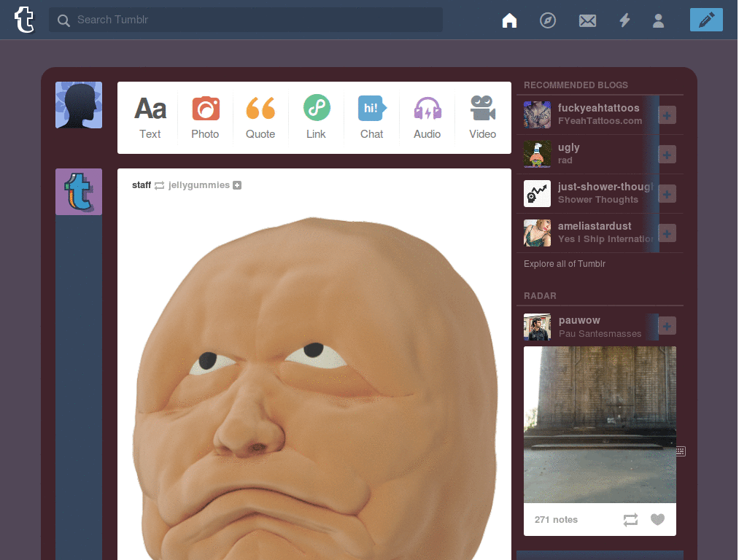Image resolution: width=747 pixels, height=560 pixels.
Task: Click Explore all of Tumblr link
Action: pyautogui.click(x=565, y=264)
